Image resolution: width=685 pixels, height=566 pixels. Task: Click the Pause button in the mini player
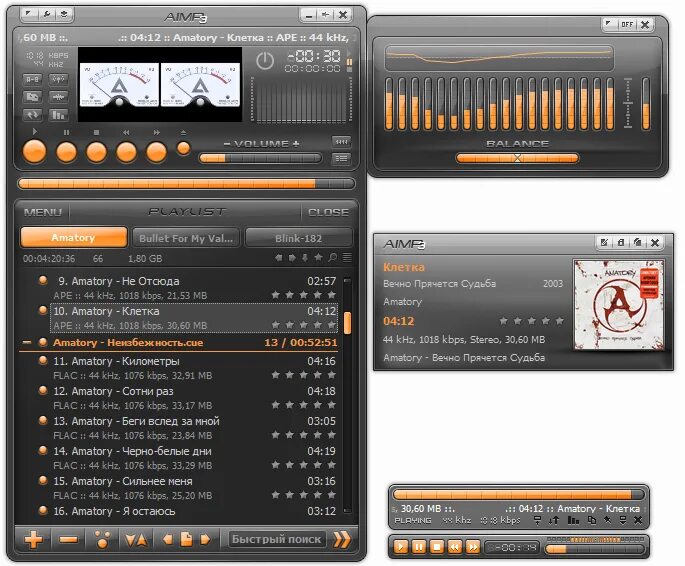pyautogui.click(x=419, y=547)
